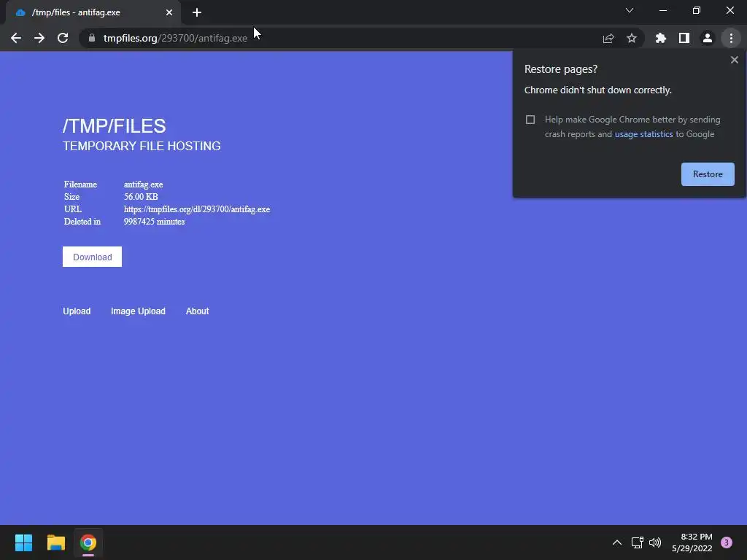The width and height of the screenshot is (747, 560).
Task: Bookmark this tab with the star icon
Action: point(632,38)
